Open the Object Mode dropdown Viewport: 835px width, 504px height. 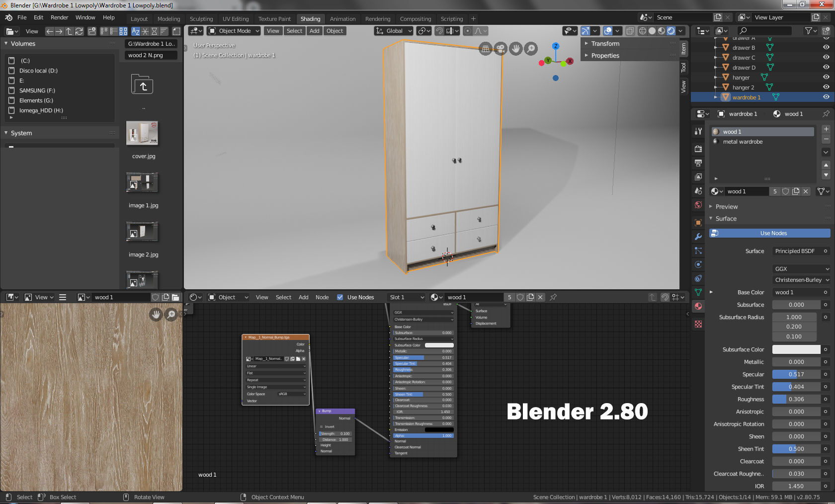234,31
